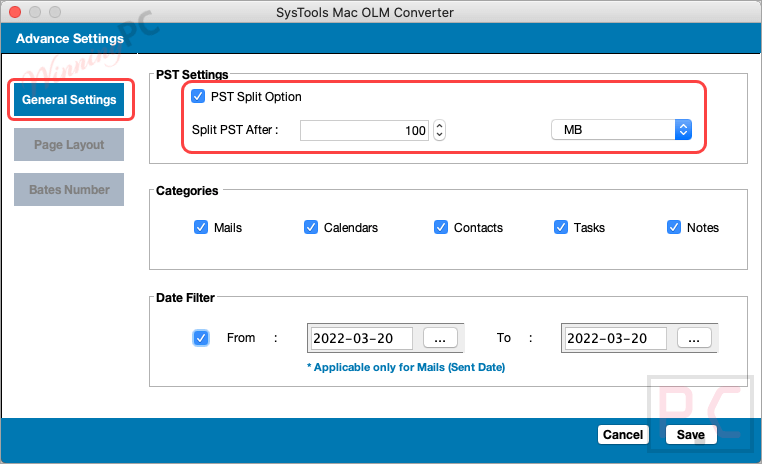Toggle the Notes category checkbox
The image size is (762, 464).
click(674, 227)
